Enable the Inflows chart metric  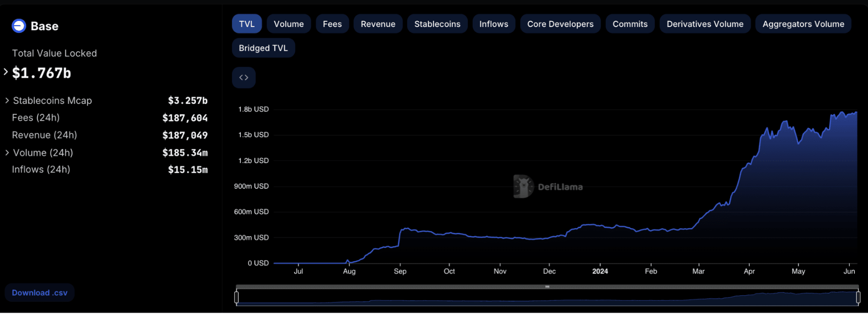(x=494, y=24)
